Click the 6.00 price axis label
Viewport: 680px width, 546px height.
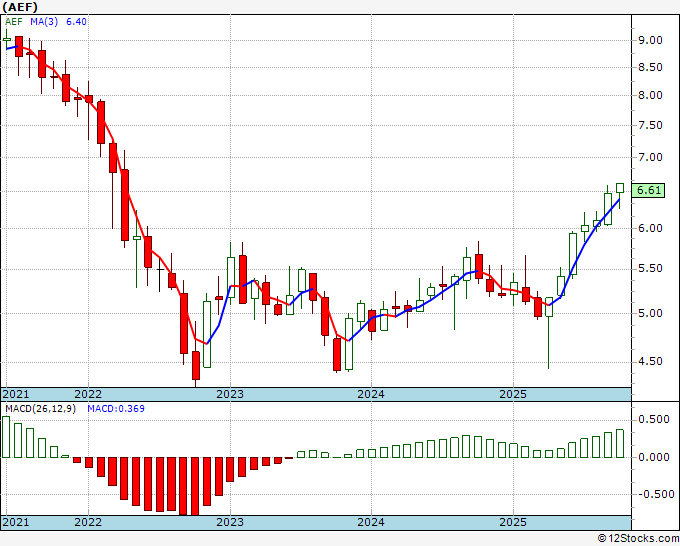click(651, 228)
